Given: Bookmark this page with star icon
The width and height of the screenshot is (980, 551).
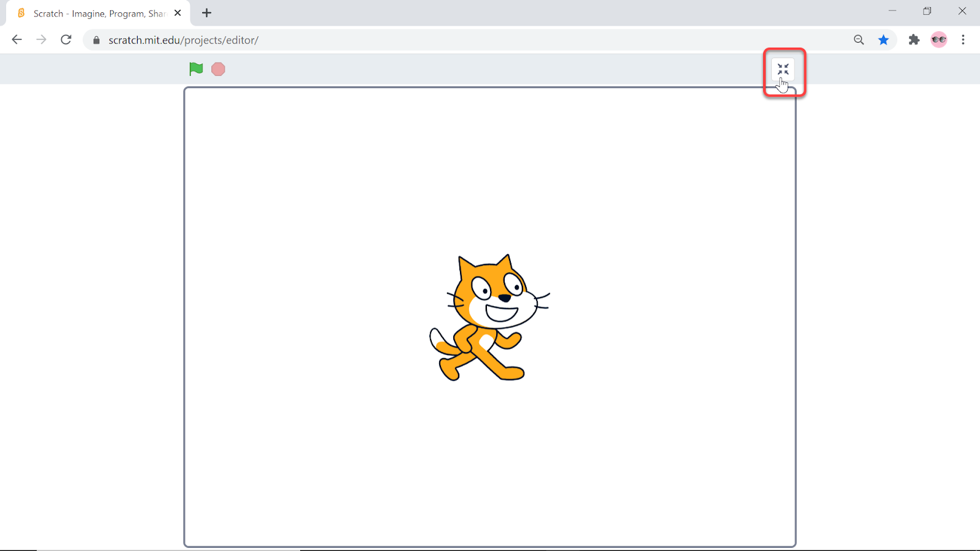Looking at the screenshot, I should coord(883,40).
